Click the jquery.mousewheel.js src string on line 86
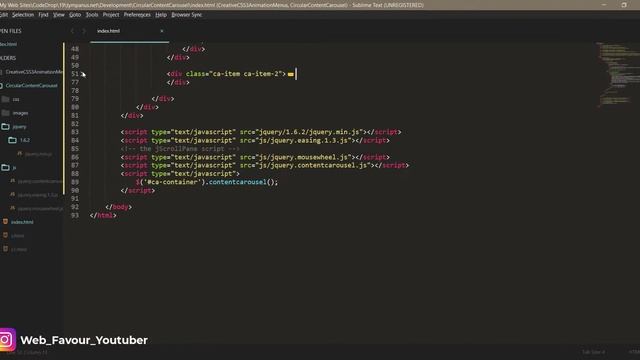This screenshot has height=360, width=640. pyautogui.click(x=305, y=157)
